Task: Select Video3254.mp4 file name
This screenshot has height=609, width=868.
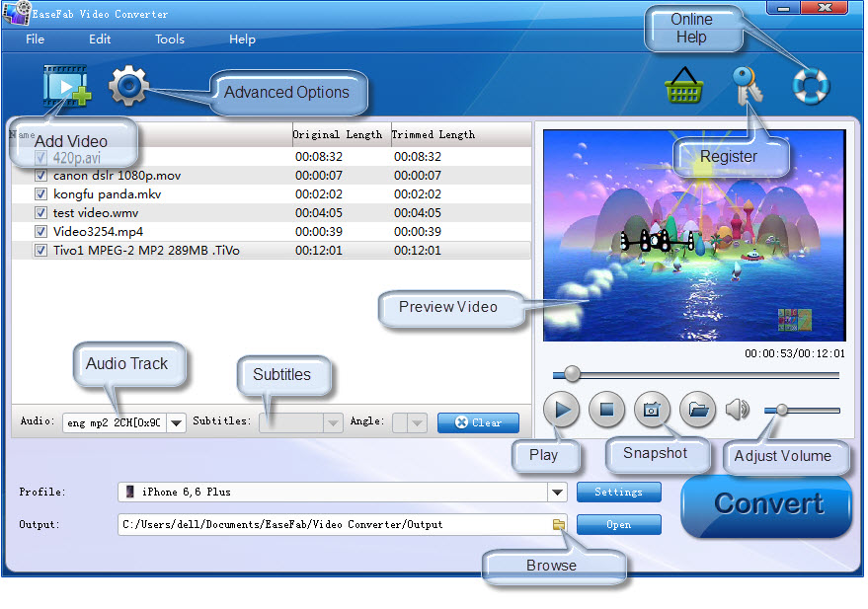Action: pyautogui.click(x=98, y=231)
